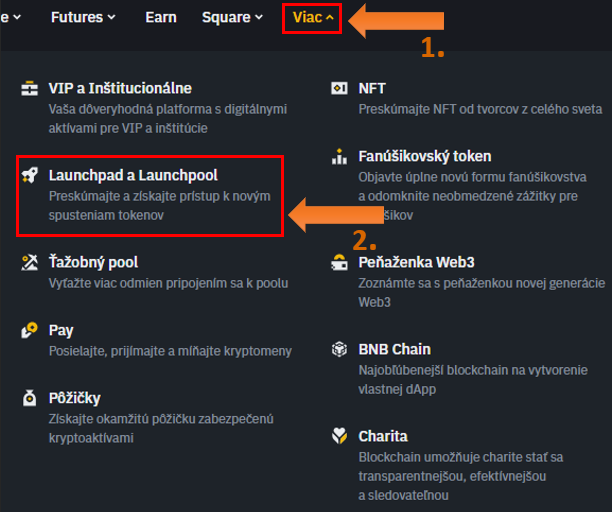The image size is (612, 512).
Task: Expand the Futures dropdown
Action: tap(83, 17)
